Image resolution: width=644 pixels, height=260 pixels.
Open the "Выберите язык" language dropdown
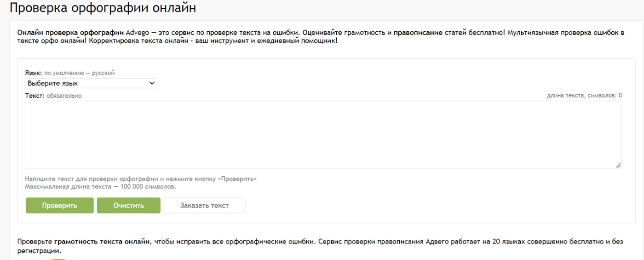point(91,83)
